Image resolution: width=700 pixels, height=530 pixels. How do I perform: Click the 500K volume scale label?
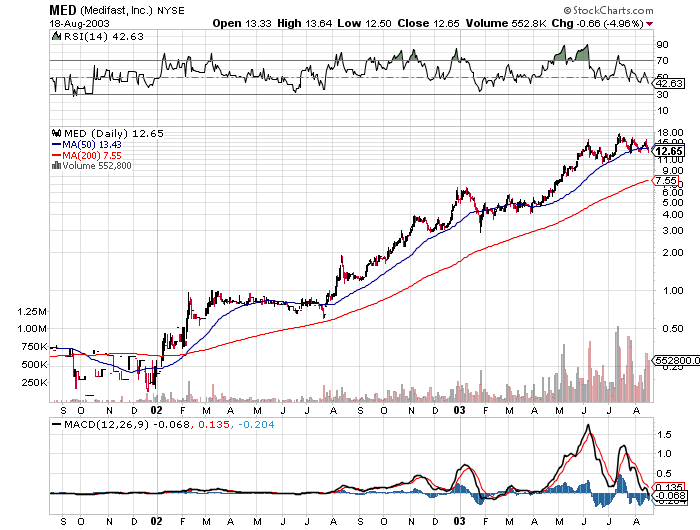(x=34, y=364)
